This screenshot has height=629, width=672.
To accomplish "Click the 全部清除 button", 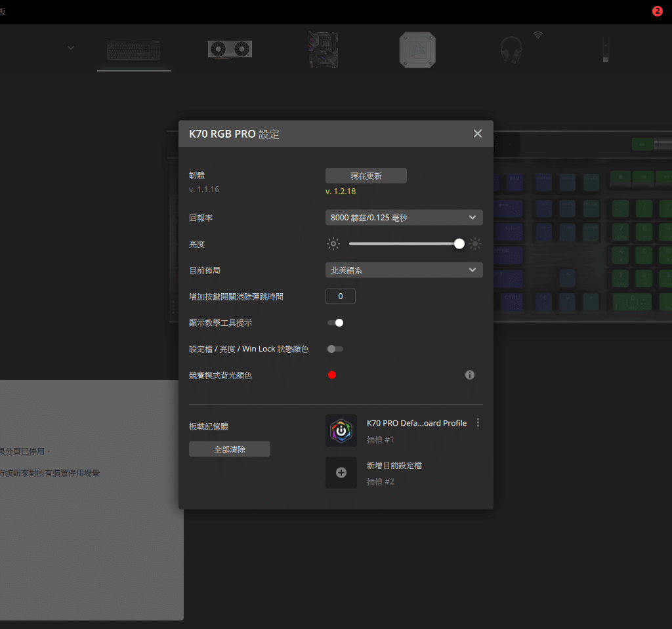I will click(x=230, y=449).
